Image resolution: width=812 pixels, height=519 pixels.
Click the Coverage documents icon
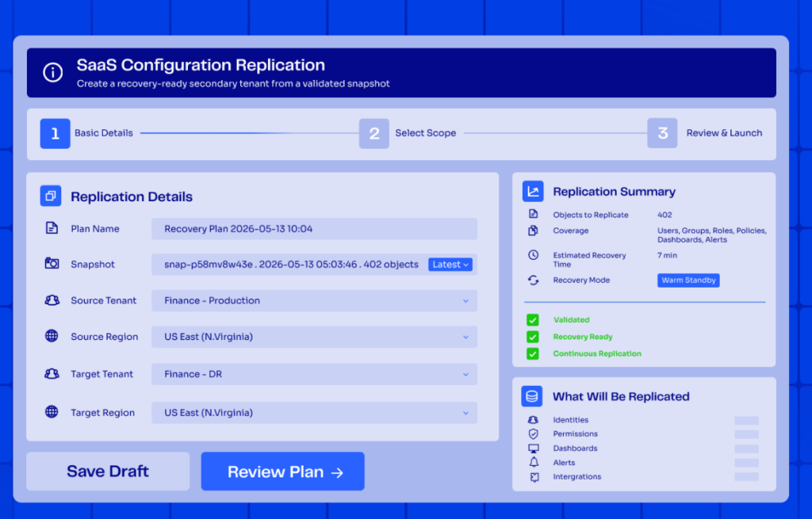[x=533, y=231]
